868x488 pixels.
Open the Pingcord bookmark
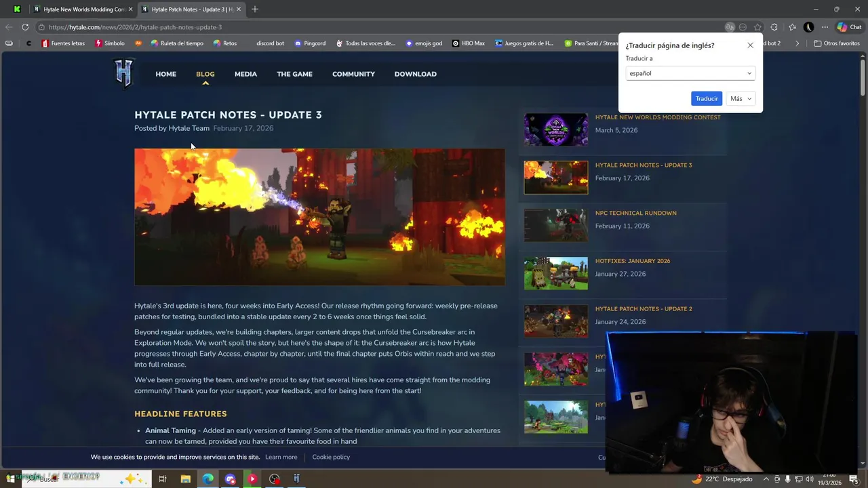[x=310, y=43]
